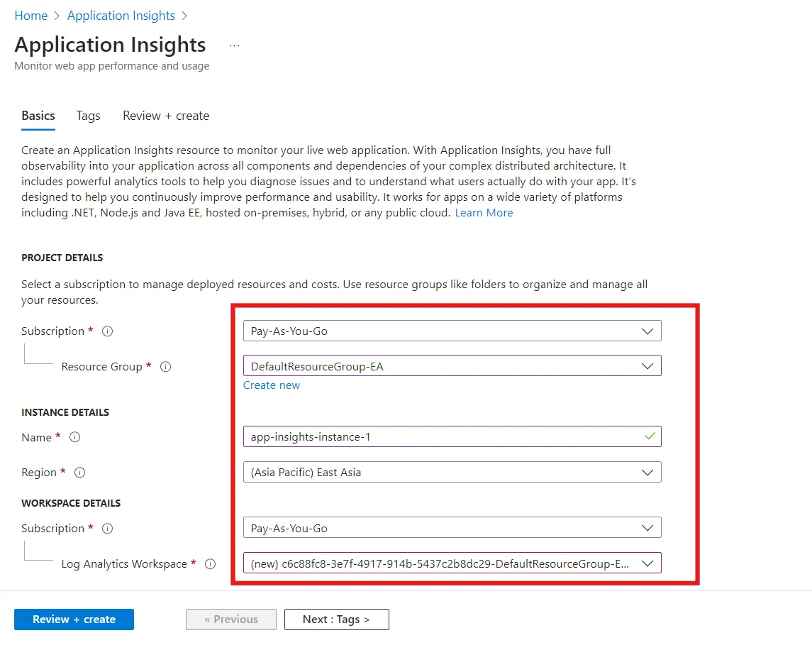Screen dimensions: 812x650
Task: Open the project Subscription Pay-As-You-Go dropdown
Action: pyautogui.click(x=452, y=331)
